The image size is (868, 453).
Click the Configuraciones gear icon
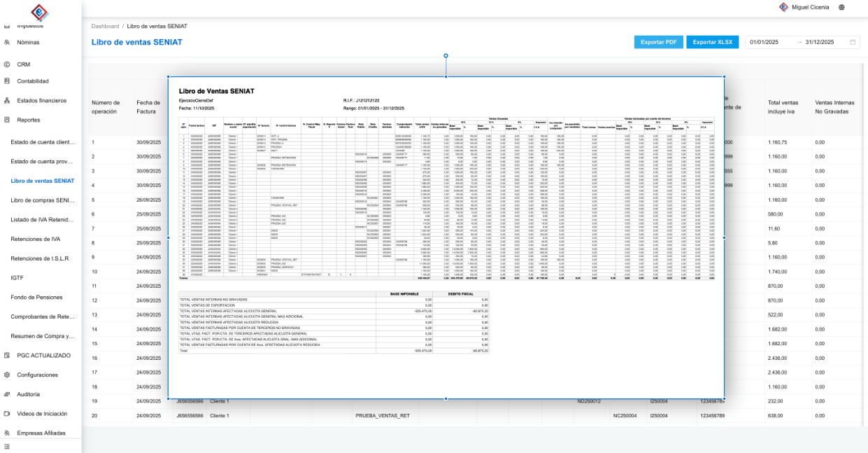(x=7, y=375)
